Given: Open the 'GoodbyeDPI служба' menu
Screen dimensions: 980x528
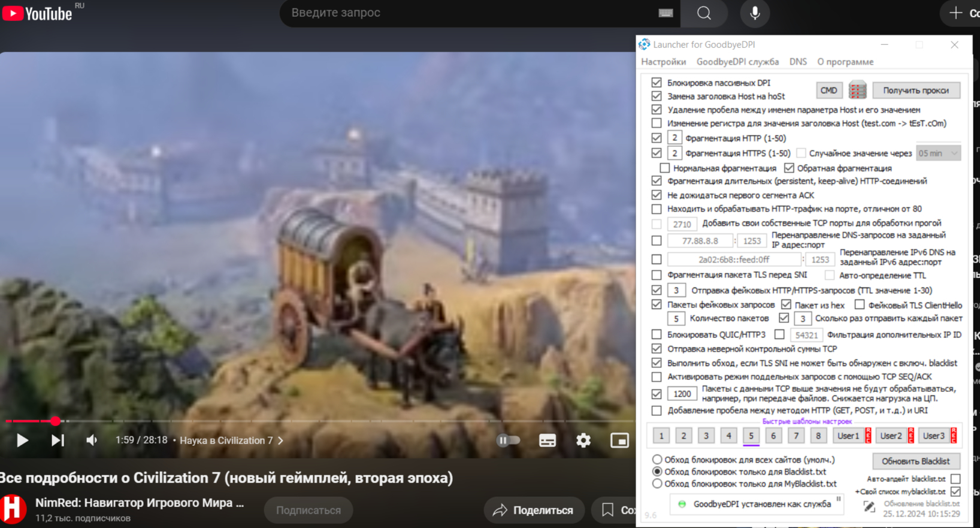Looking at the screenshot, I should pyautogui.click(x=737, y=62).
